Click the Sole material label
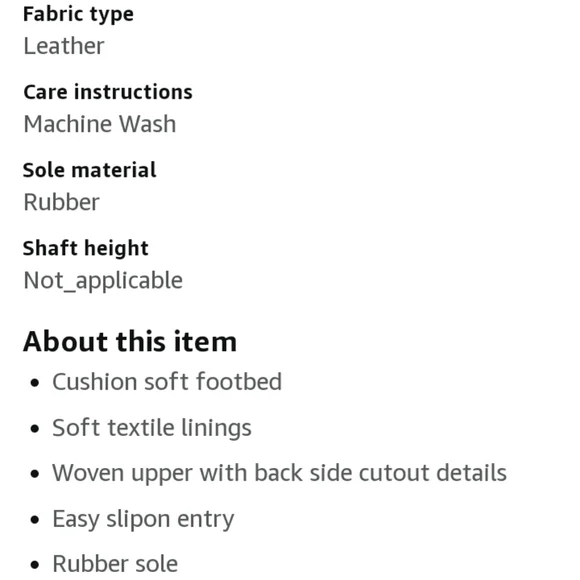Screen dimensions: 580x580 tap(89, 170)
